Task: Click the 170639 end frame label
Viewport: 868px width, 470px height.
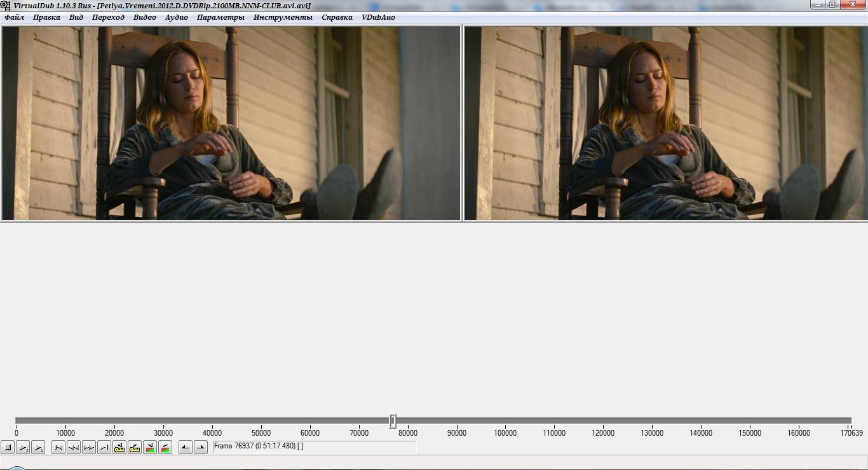Action: click(x=851, y=433)
